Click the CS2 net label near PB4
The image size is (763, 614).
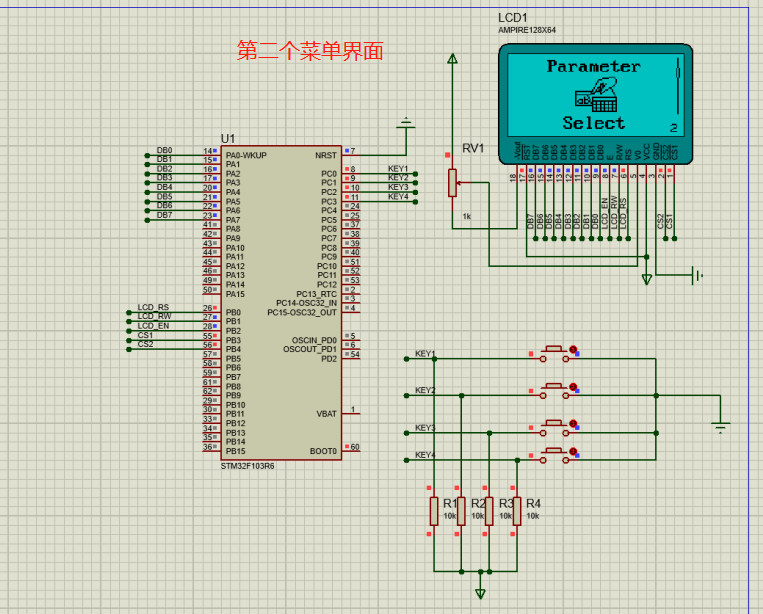[145, 344]
